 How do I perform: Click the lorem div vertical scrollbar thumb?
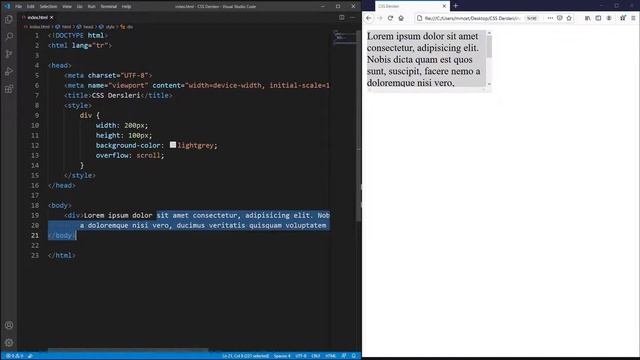point(489,47)
